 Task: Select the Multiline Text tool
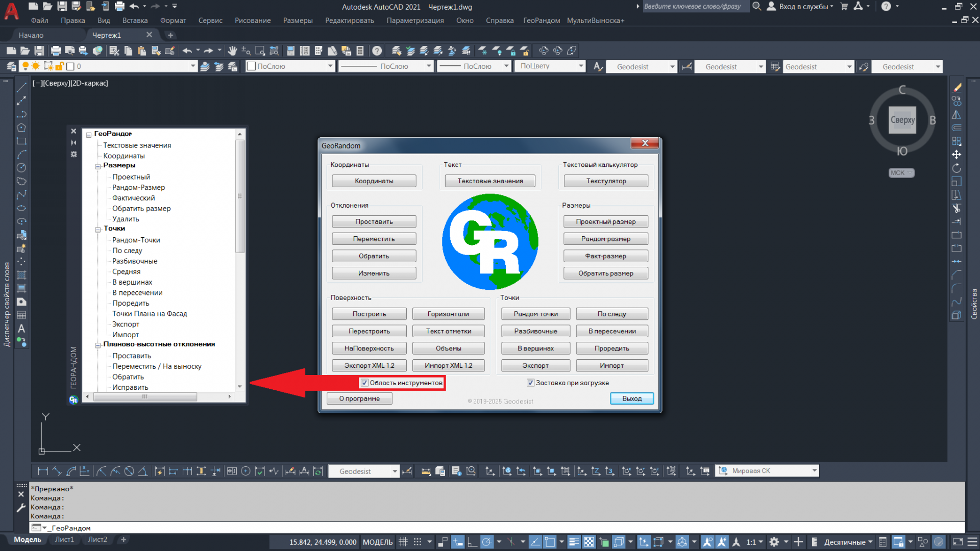pos(21,329)
